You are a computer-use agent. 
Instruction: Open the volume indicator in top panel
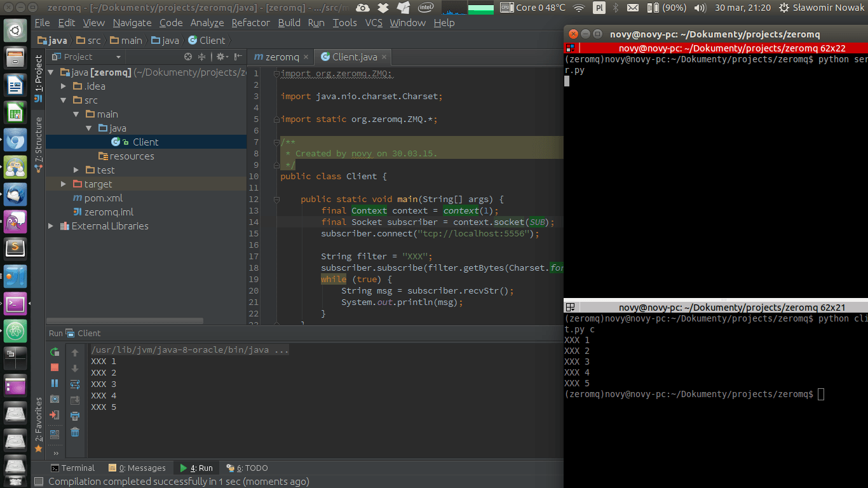700,8
